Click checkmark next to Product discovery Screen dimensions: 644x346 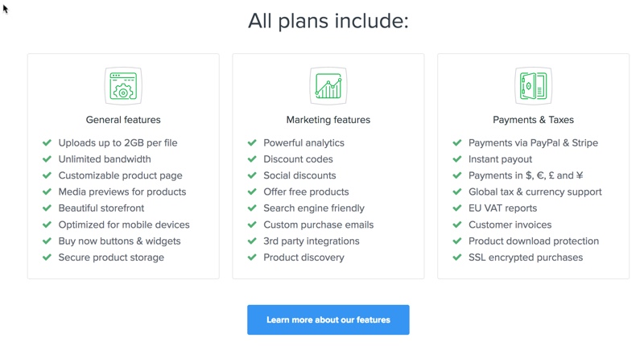click(252, 257)
